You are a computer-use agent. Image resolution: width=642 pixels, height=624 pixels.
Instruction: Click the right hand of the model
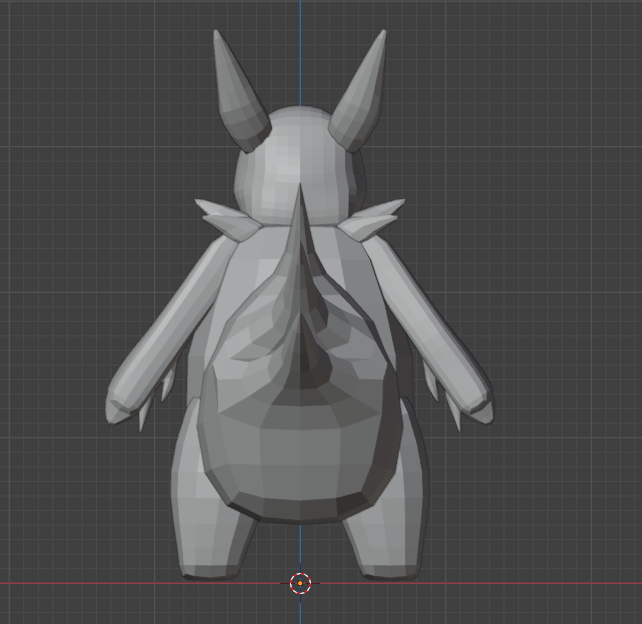tap(475, 403)
